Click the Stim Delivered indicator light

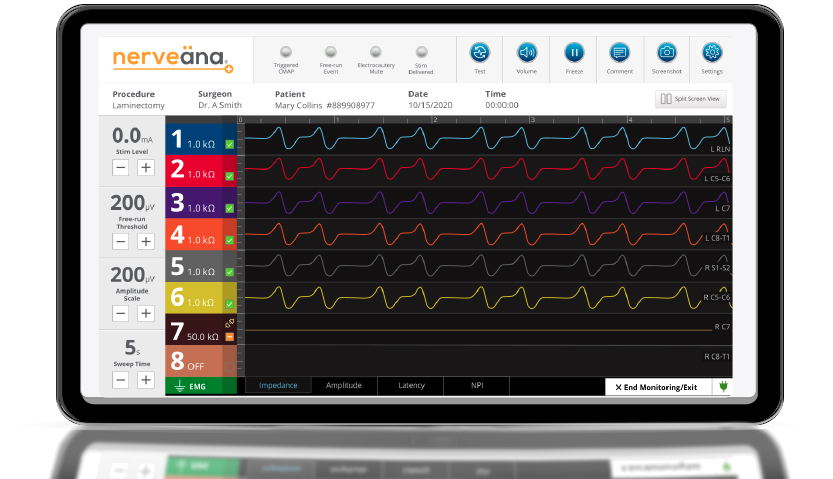421,52
